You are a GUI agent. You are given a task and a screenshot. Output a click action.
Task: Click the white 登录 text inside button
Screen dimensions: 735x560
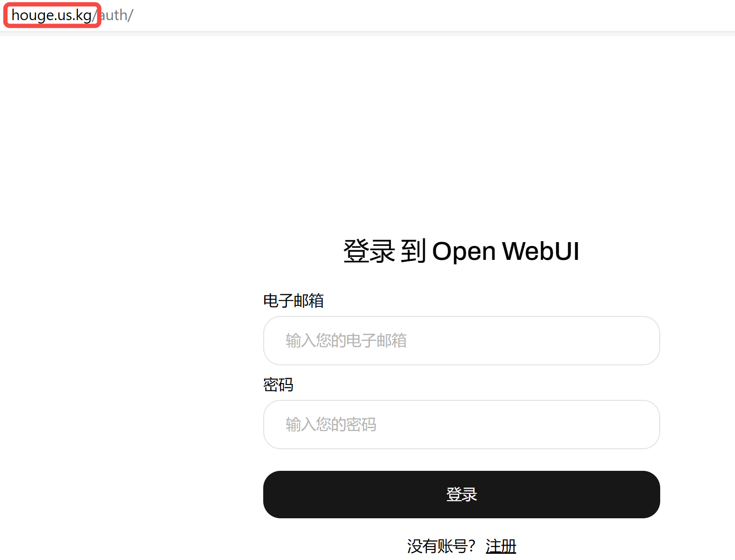pyautogui.click(x=461, y=494)
